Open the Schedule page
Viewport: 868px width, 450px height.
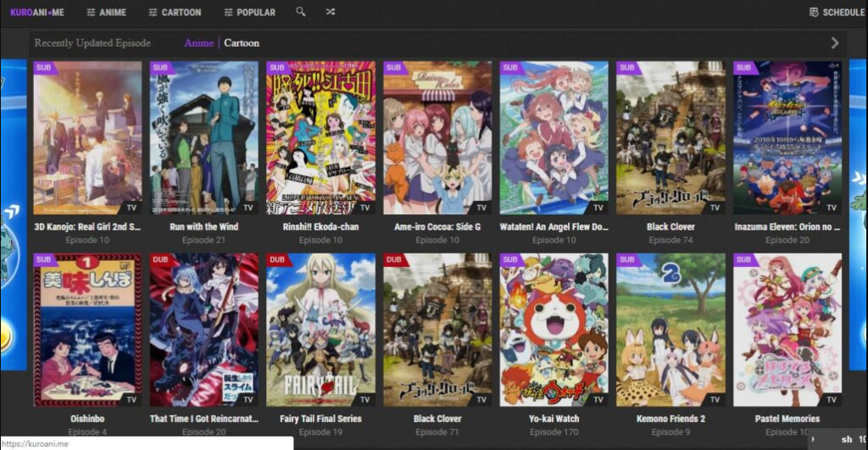click(837, 12)
